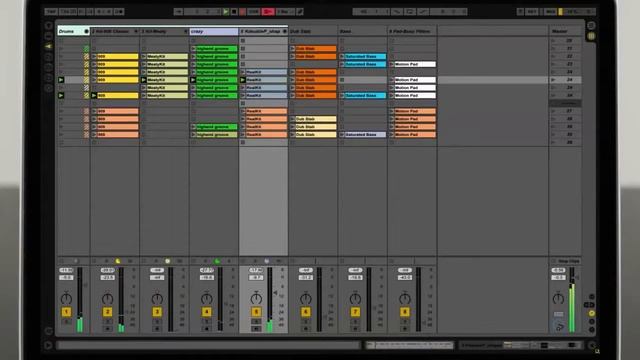Toggle the metronome in the top bar
This screenshot has height=360, width=640.
tap(119, 12)
